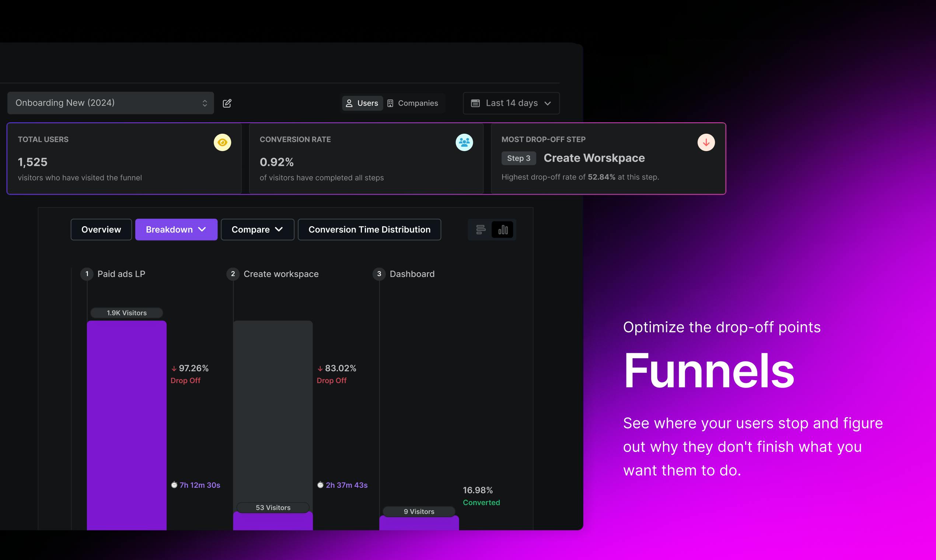Screen dimensions: 936x560
Task: Click the Optimize the drop-off points subtitle
Action: coord(722,327)
